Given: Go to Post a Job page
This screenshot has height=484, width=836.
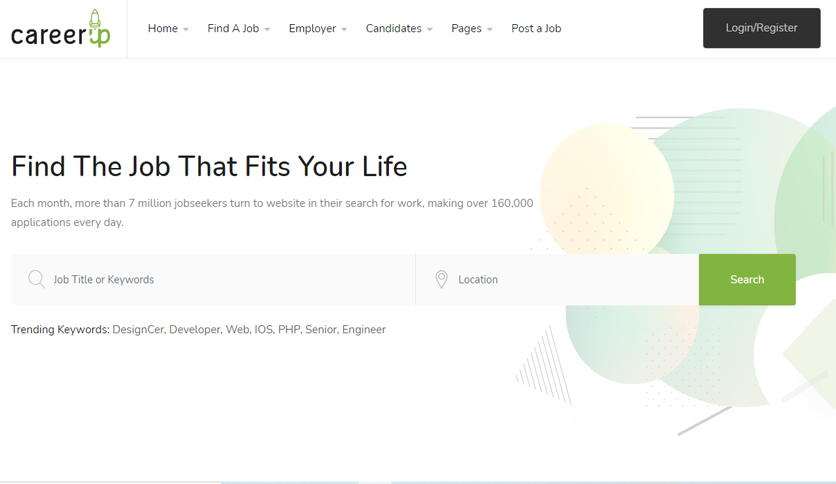Looking at the screenshot, I should click(x=536, y=28).
